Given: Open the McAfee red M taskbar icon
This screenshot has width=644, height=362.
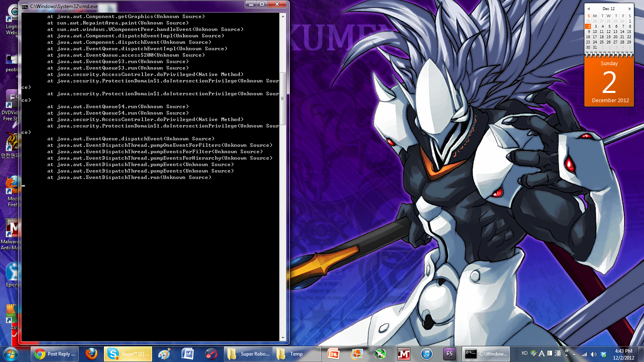Looking at the screenshot, I should 403,354.
